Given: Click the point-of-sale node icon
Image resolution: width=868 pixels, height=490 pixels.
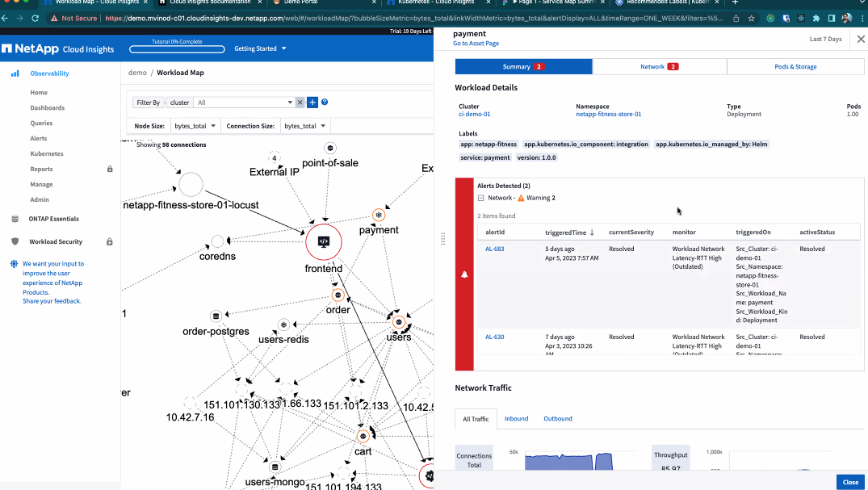Looking at the screenshot, I should click(330, 148).
